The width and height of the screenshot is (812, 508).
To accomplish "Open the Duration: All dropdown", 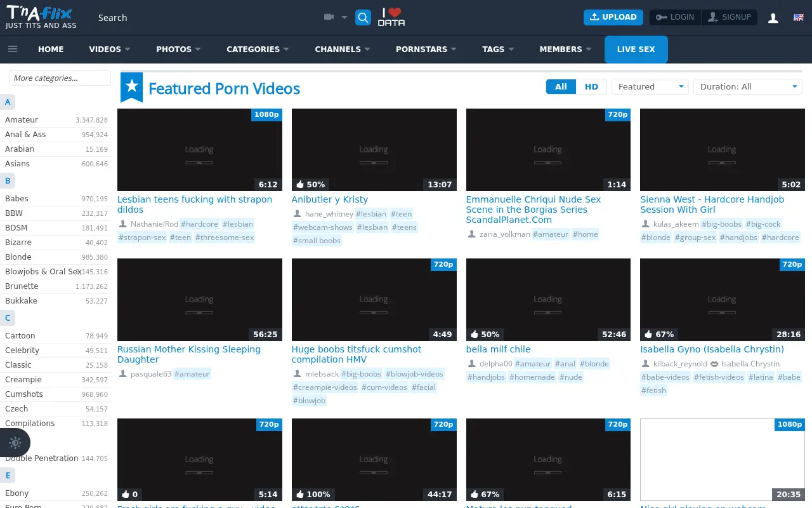I will coord(747,87).
